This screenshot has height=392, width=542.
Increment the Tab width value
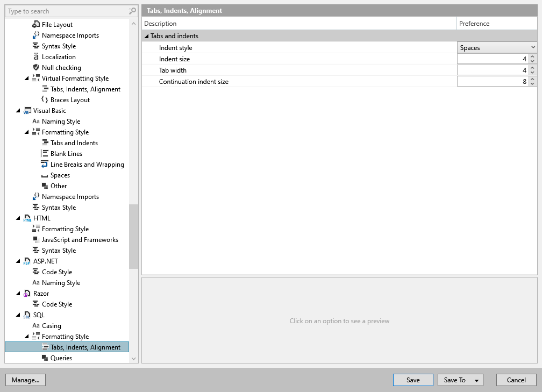pos(532,68)
